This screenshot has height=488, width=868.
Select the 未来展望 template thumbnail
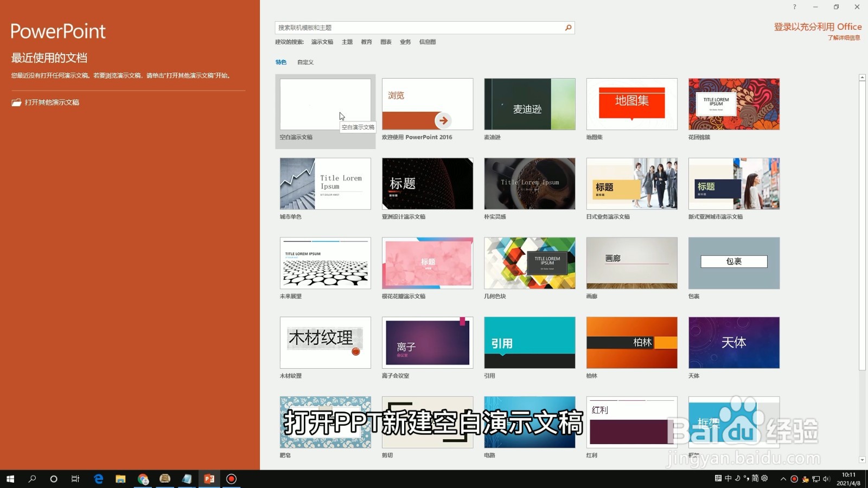pos(325,263)
